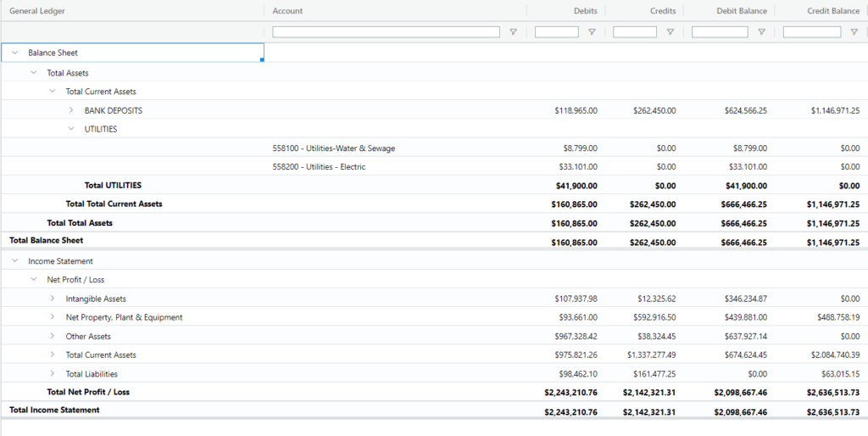Click the Total Total Assets label

[80, 223]
